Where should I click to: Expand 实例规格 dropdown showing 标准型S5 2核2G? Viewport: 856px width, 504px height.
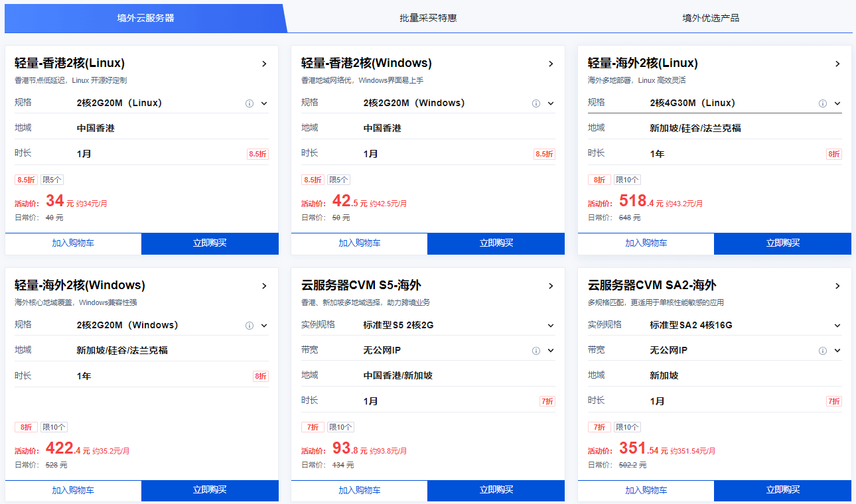551,326
